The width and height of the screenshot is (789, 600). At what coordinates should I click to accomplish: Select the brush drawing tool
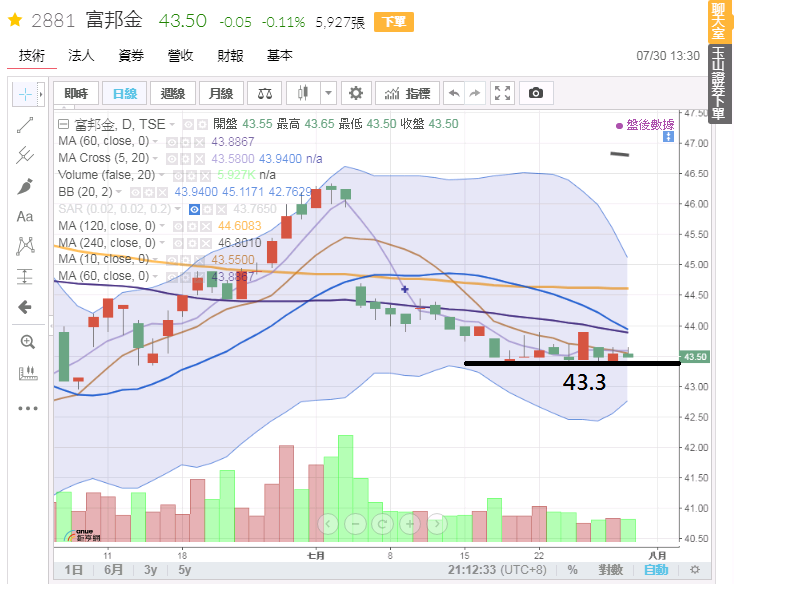click(25, 186)
